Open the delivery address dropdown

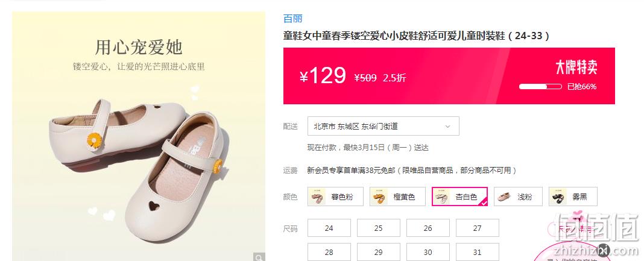point(383,127)
